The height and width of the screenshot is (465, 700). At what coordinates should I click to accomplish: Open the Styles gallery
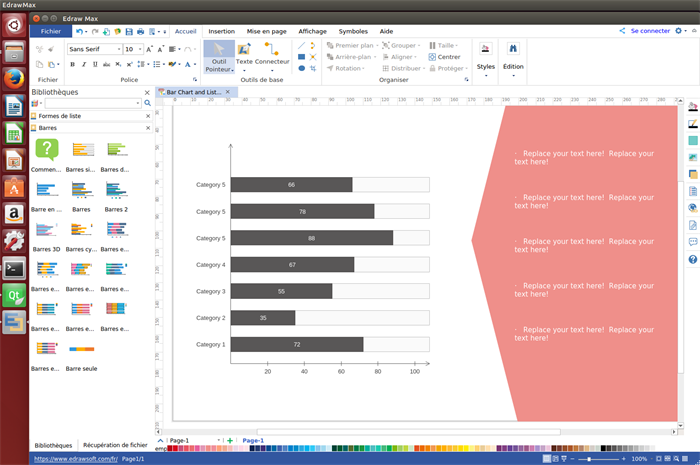click(x=486, y=59)
